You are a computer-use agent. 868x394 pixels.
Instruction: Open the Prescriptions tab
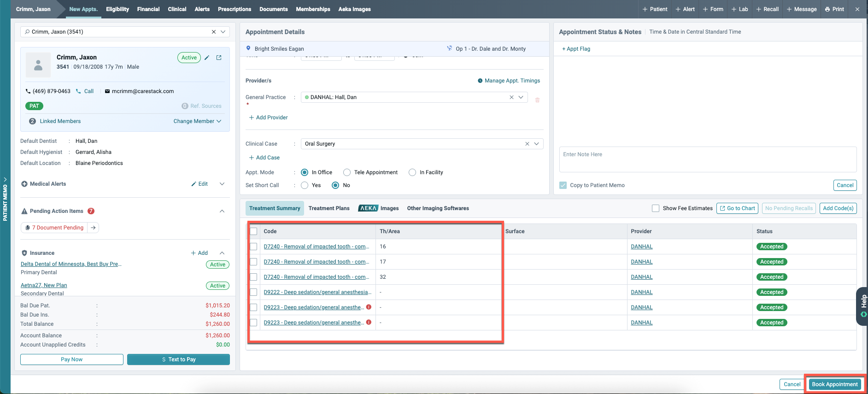[235, 9]
